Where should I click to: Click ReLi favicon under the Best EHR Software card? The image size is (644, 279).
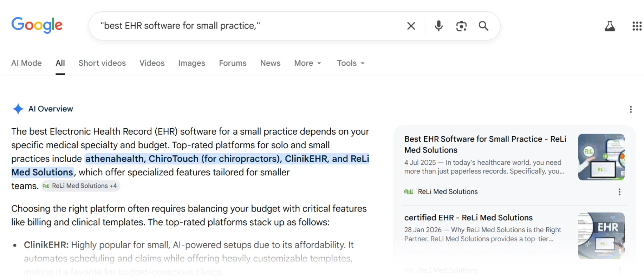click(409, 192)
